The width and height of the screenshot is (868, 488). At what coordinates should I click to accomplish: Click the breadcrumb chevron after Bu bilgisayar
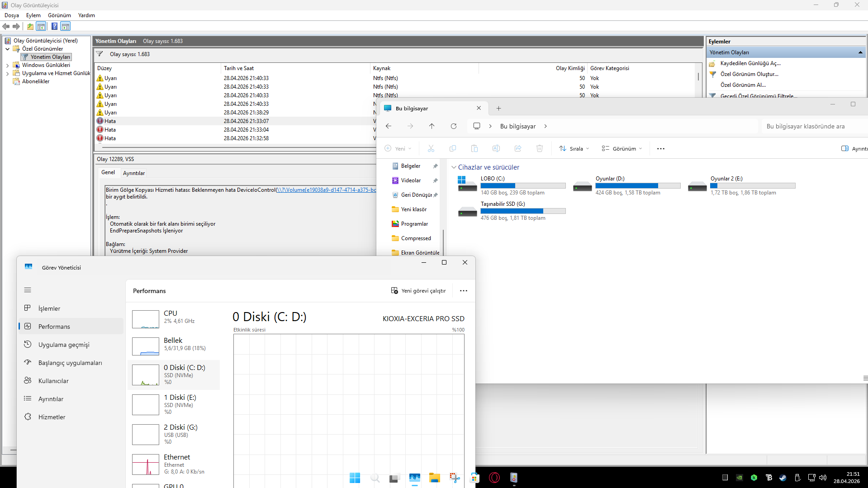pos(545,126)
